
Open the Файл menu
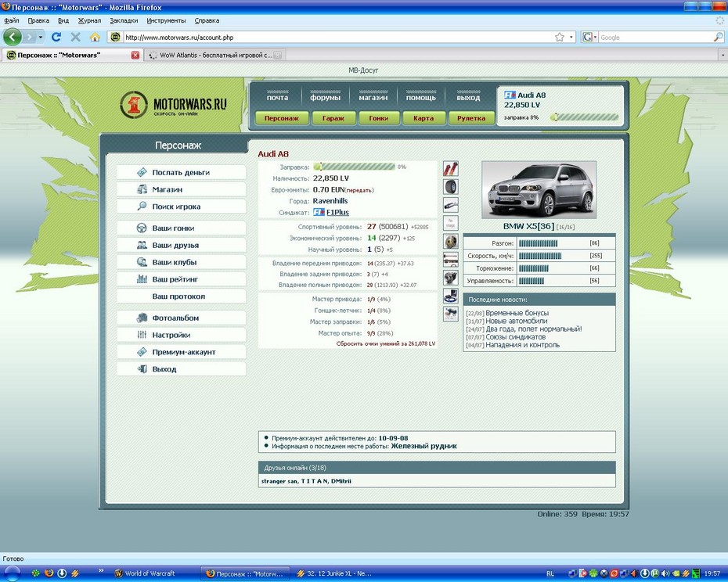click(12, 20)
